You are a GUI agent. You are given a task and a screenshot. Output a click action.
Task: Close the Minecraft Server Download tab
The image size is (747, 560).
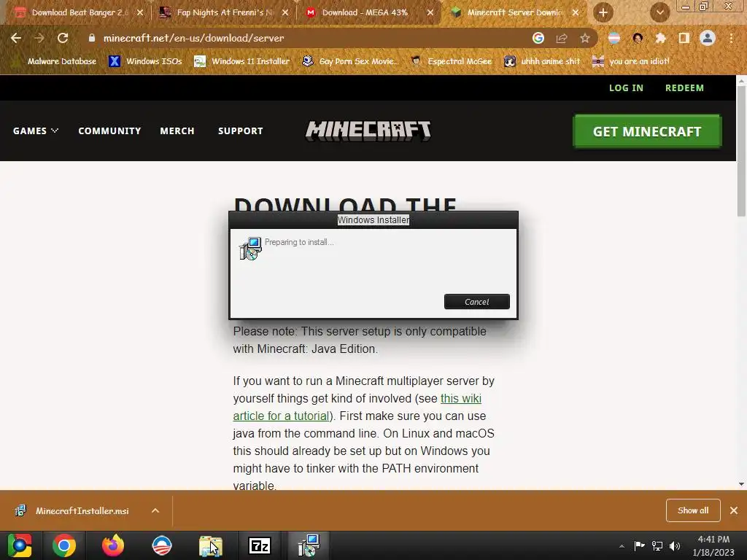coord(576,12)
